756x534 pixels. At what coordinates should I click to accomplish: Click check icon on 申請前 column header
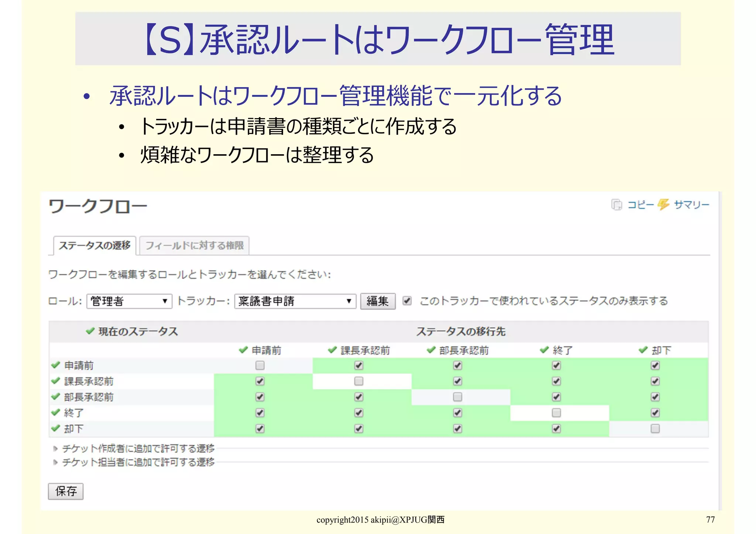point(243,350)
